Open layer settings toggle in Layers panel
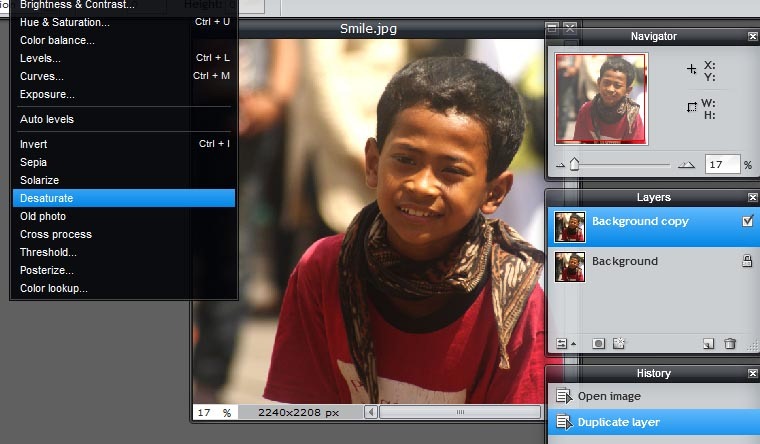The width and height of the screenshot is (760, 444). [561, 344]
